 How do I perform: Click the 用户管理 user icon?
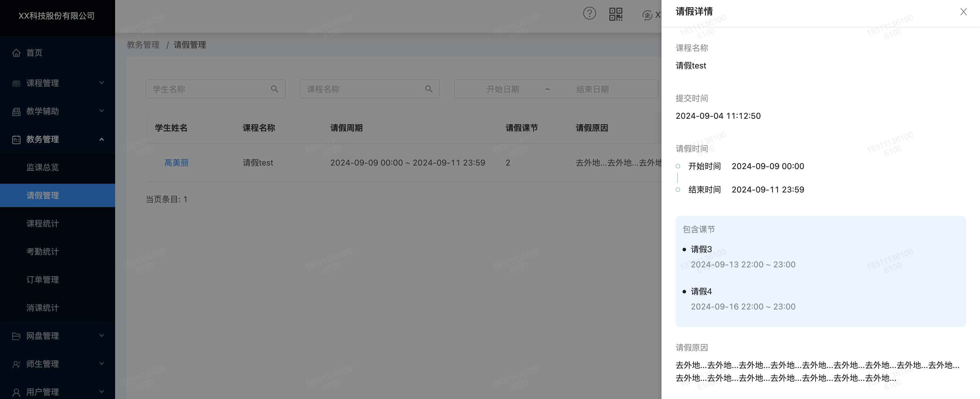pyautogui.click(x=16, y=392)
